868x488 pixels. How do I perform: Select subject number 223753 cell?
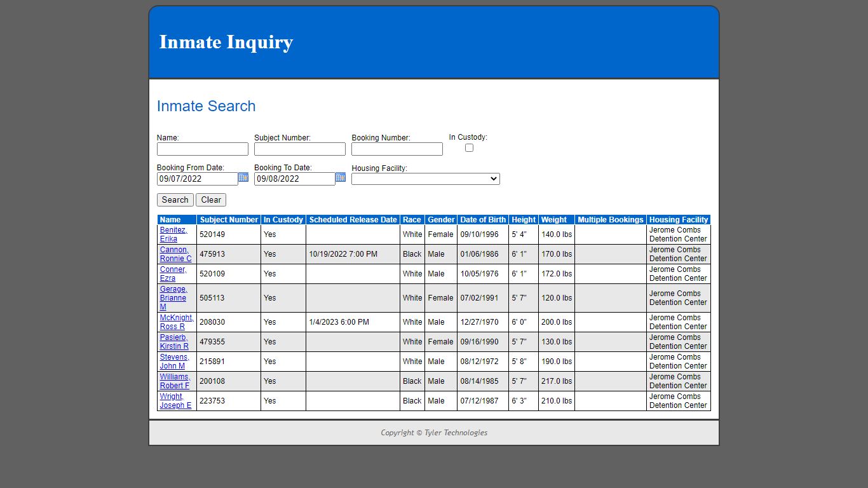click(229, 401)
